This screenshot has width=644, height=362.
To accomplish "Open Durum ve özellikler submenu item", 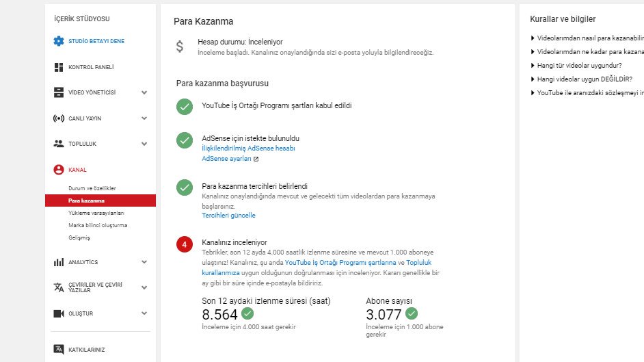I will pos(92,188).
